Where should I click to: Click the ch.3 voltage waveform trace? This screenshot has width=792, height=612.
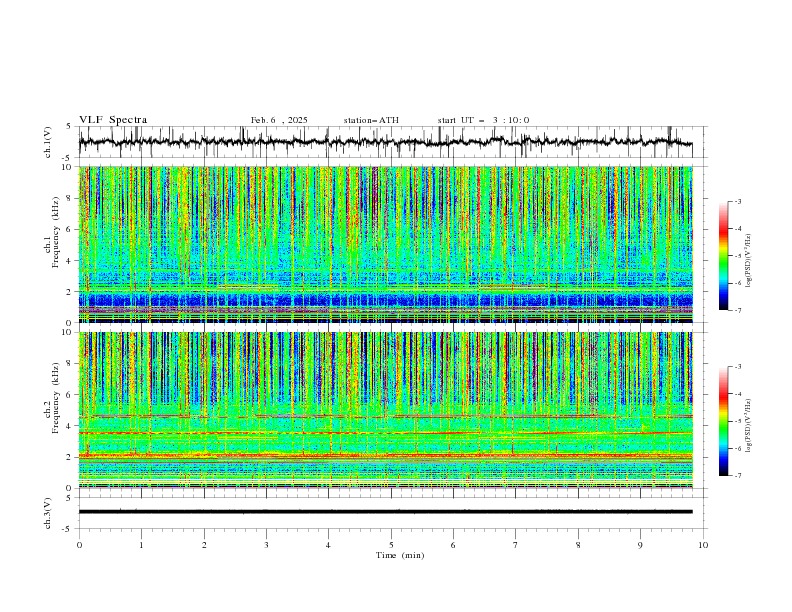pos(385,512)
